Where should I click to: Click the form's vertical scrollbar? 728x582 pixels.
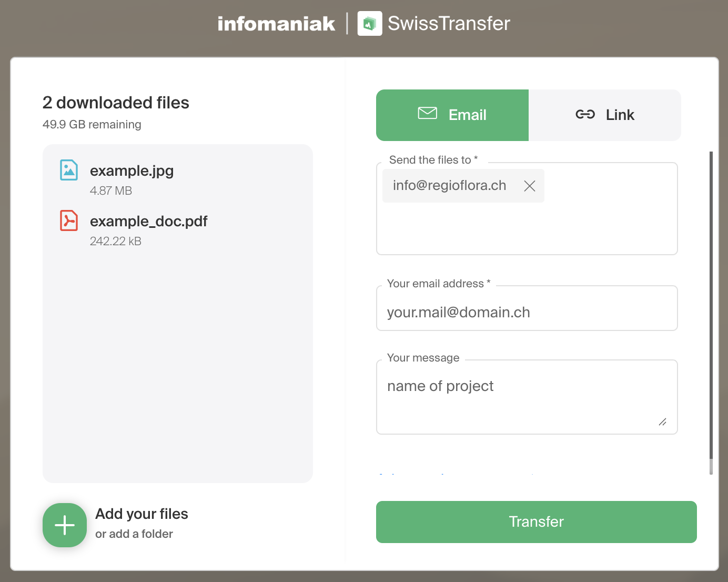coord(711,305)
